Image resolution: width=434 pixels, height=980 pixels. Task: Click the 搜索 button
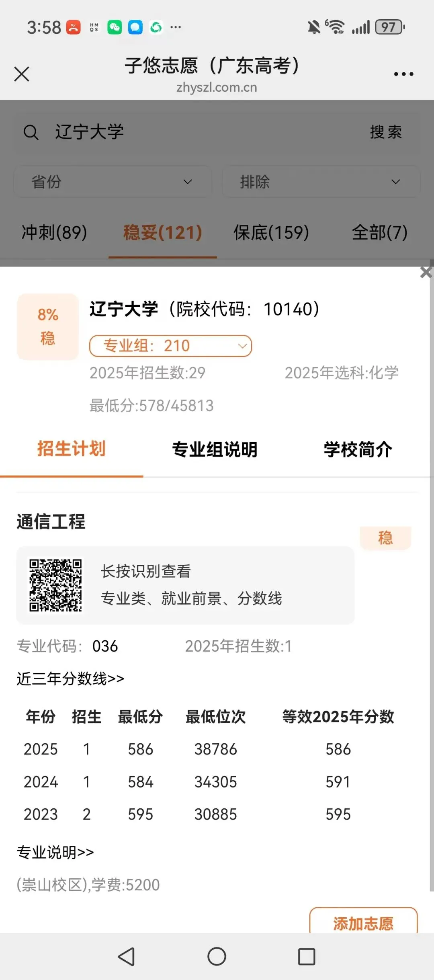386,132
